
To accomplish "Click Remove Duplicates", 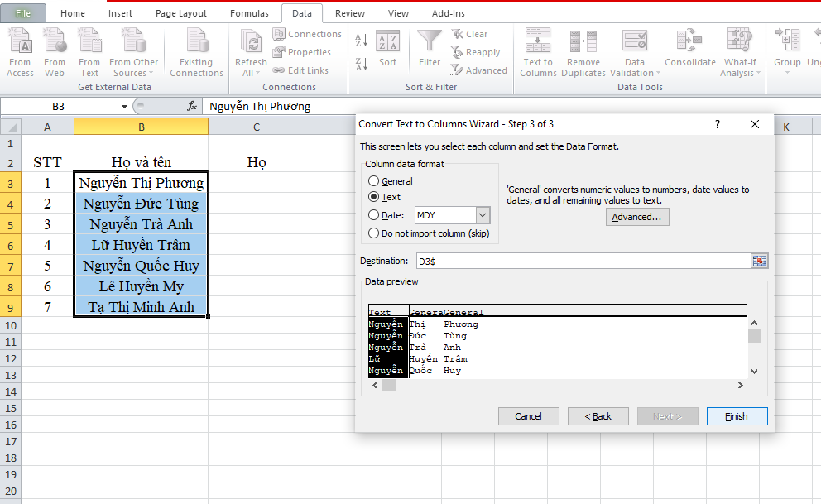I will 583,52.
